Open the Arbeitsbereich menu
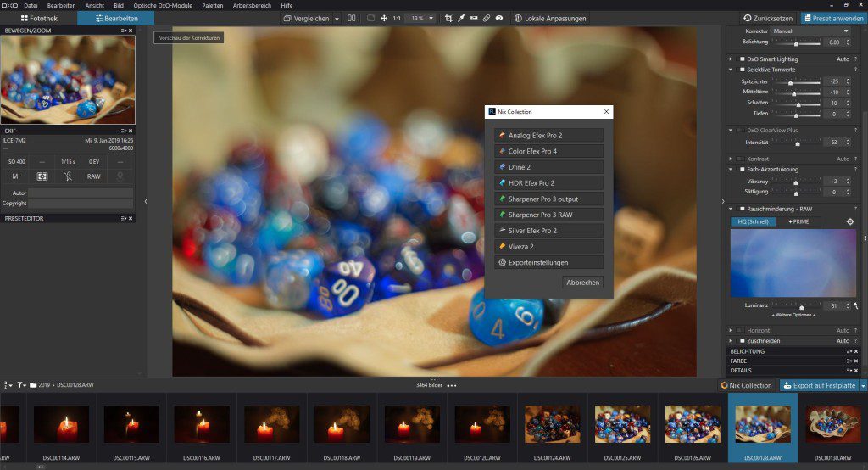Screen dimensions: 868x470 pyautogui.click(x=252, y=6)
